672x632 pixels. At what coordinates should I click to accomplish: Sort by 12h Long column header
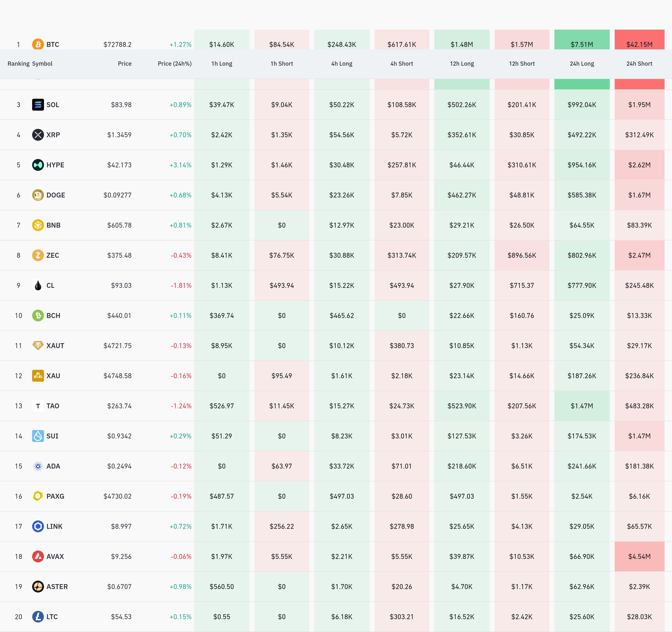(462, 63)
